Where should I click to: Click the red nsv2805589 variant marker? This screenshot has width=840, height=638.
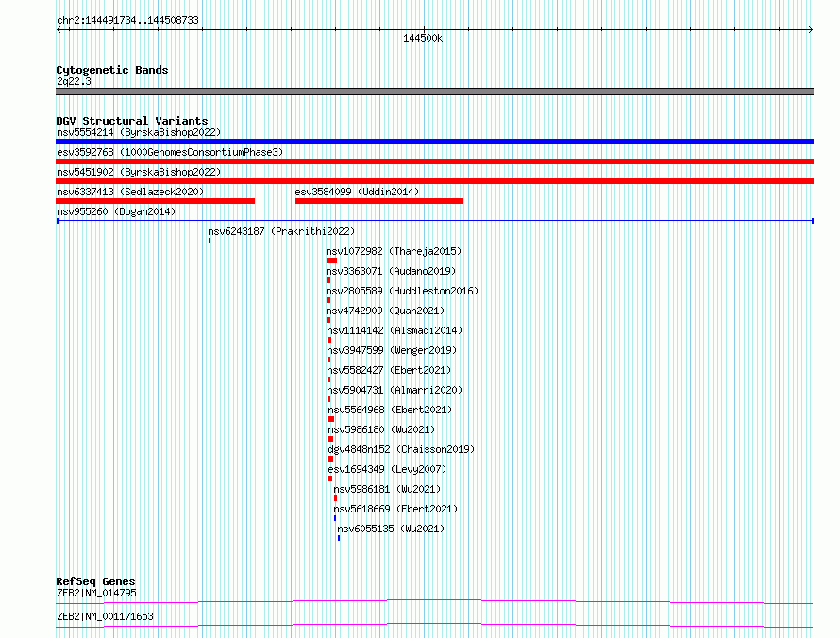coord(328,300)
